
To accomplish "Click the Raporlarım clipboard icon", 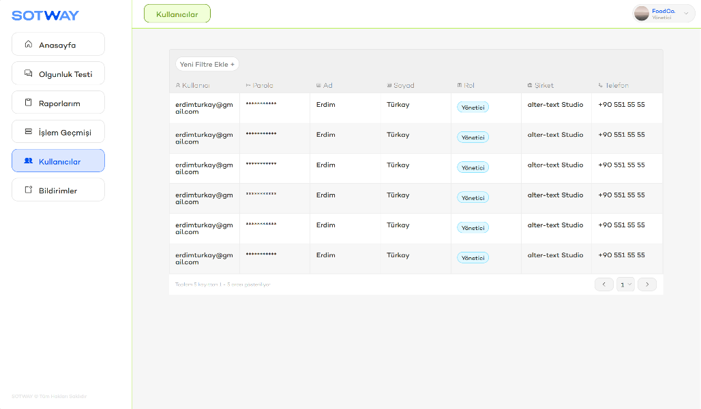I will [28, 102].
